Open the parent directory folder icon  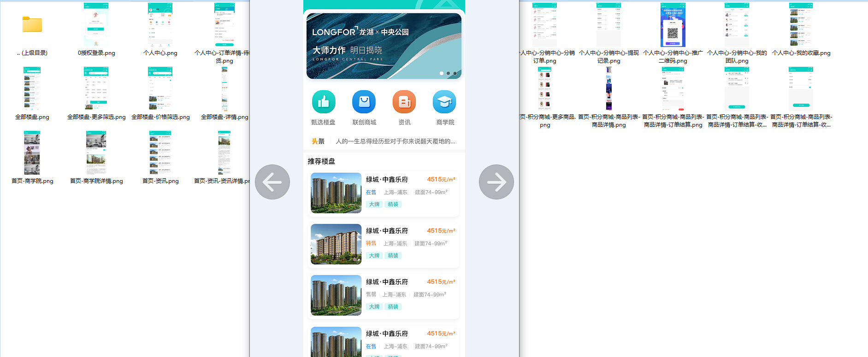pos(32,24)
